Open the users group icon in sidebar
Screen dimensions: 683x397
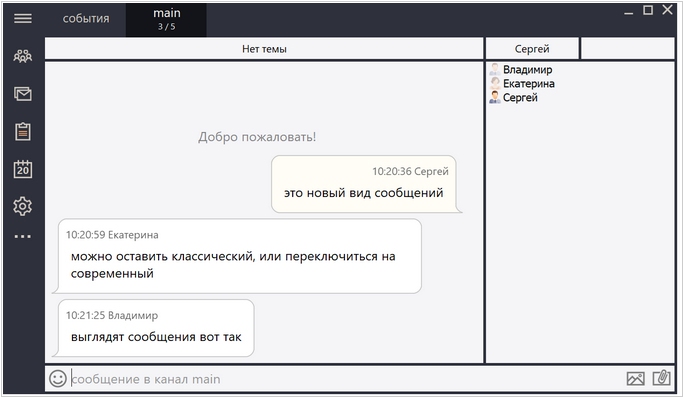pyautogui.click(x=23, y=56)
